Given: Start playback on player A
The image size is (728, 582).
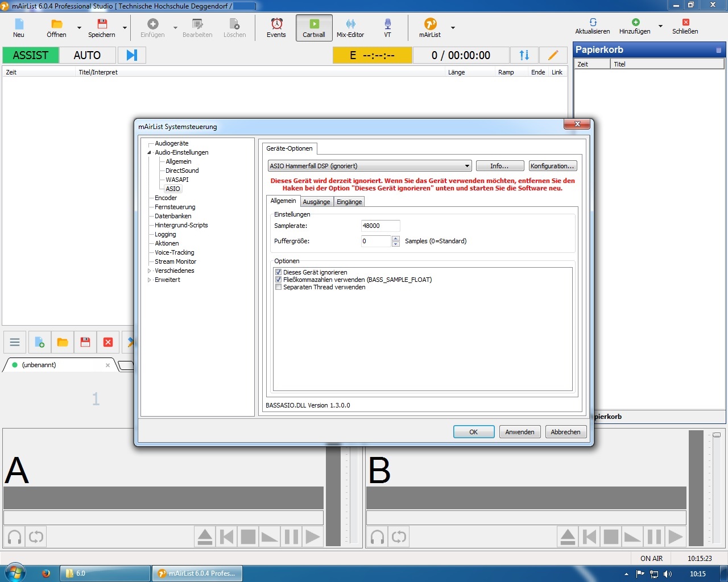Looking at the screenshot, I should [x=313, y=537].
